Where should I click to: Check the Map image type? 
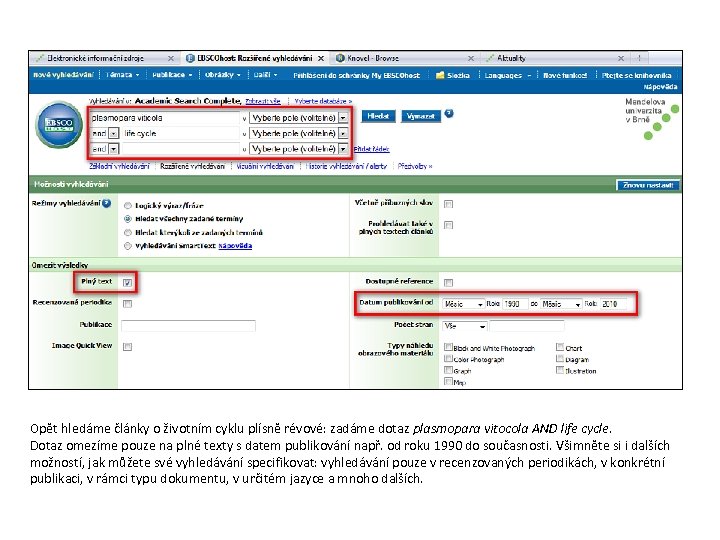coord(448,382)
